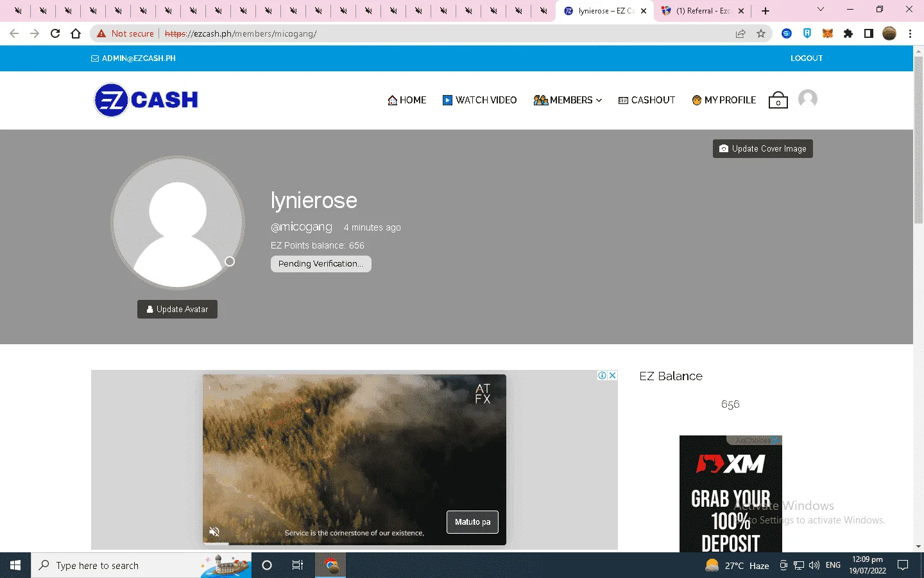Image resolution: width=924 pixels, height=578 pixels.
Task: Open the network icon in system tray
Action: coord(799,565)
